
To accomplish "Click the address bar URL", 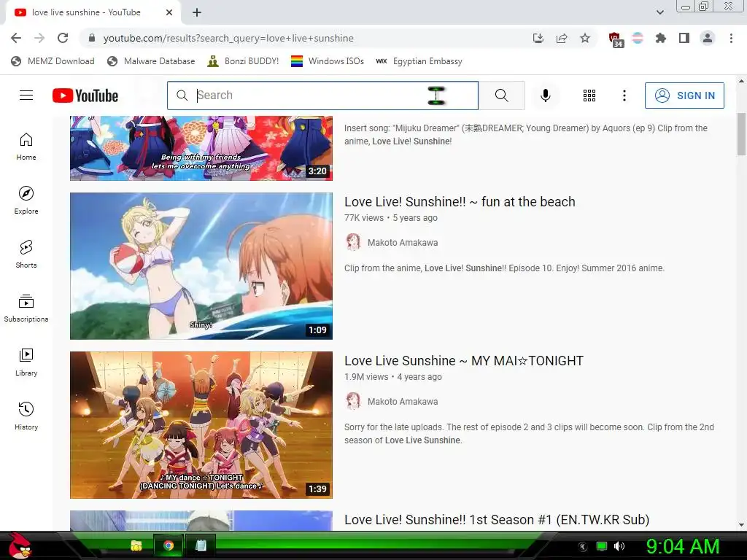I will click(x=228, y=38).
